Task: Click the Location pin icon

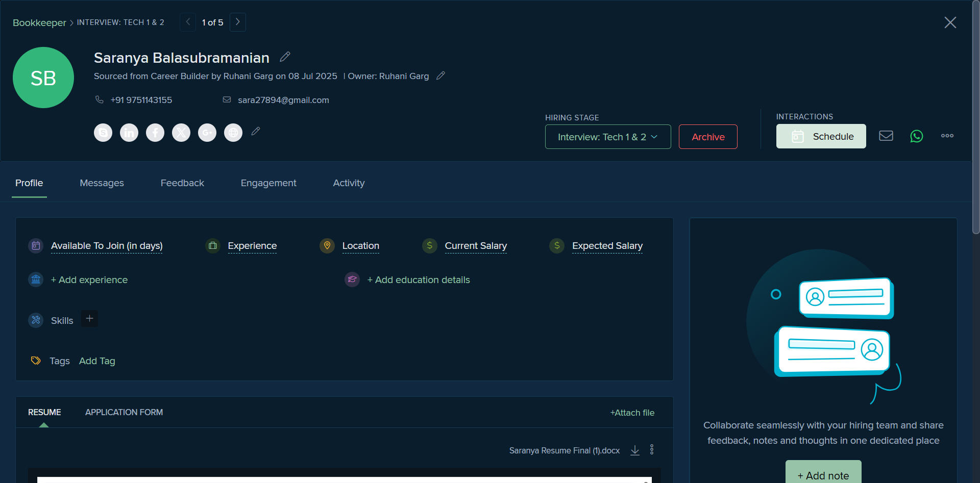Action: click(327, 246)
